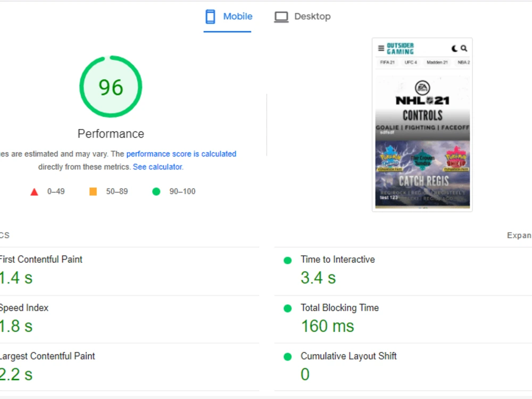Click the 'Time to Interactive' metric label

tap(338, 260)
